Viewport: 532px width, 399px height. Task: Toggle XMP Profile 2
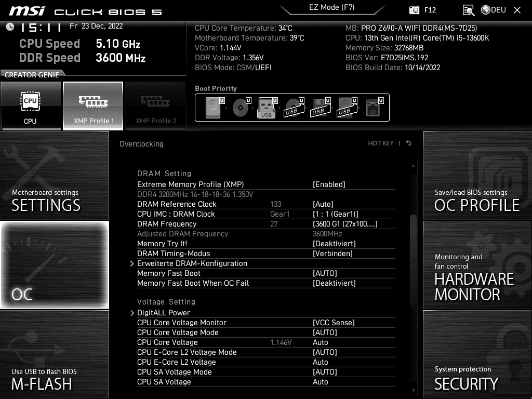point(156,106)
